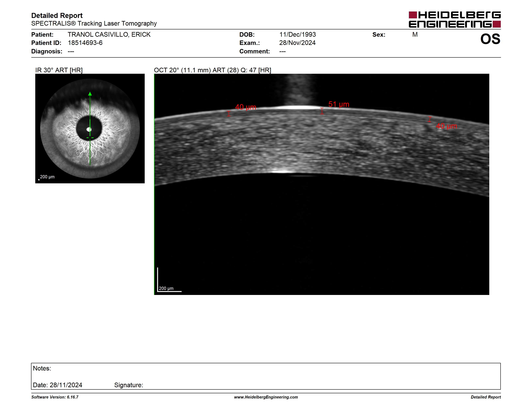Select the right 40 µm measurement label

tap(446, 126)
